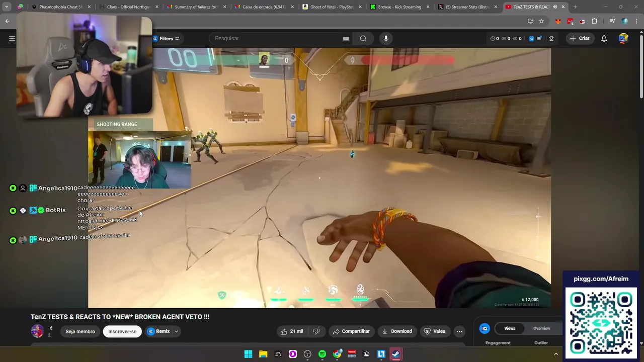644x362 pixels.
Task: Click the vidIQ stats counter bar
Action: pyautogui.click(x=506, y=38)
